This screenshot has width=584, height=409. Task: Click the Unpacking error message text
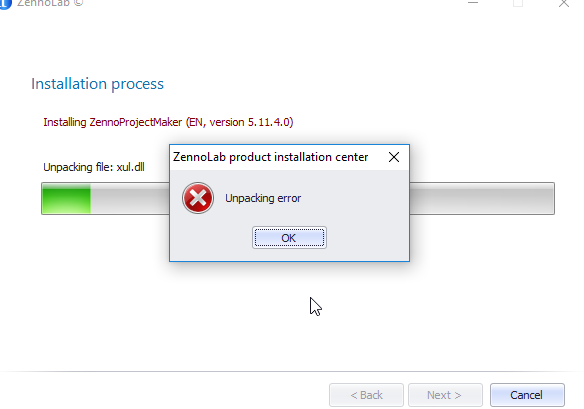click(x=263, y=199)
